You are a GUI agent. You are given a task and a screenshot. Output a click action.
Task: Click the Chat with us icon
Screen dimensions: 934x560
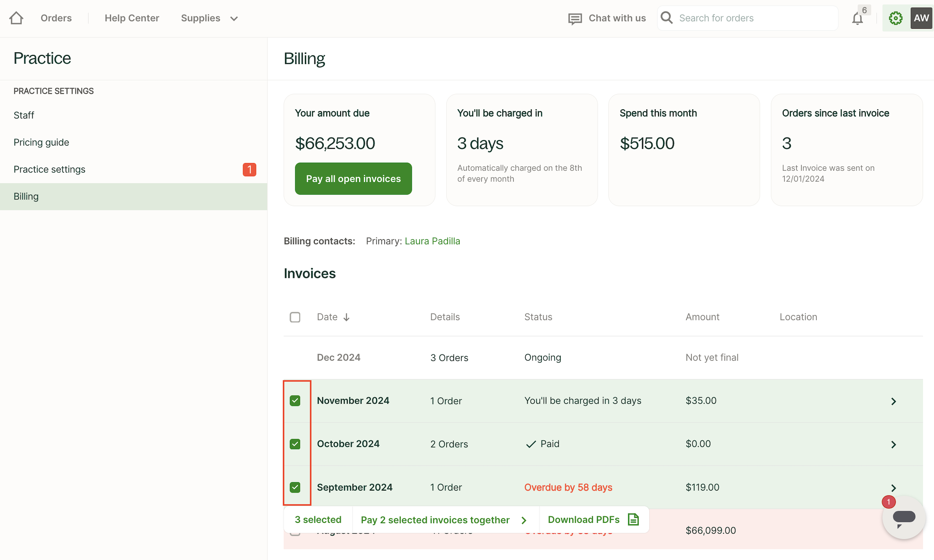pyautogui.click(x=575, y=18)
